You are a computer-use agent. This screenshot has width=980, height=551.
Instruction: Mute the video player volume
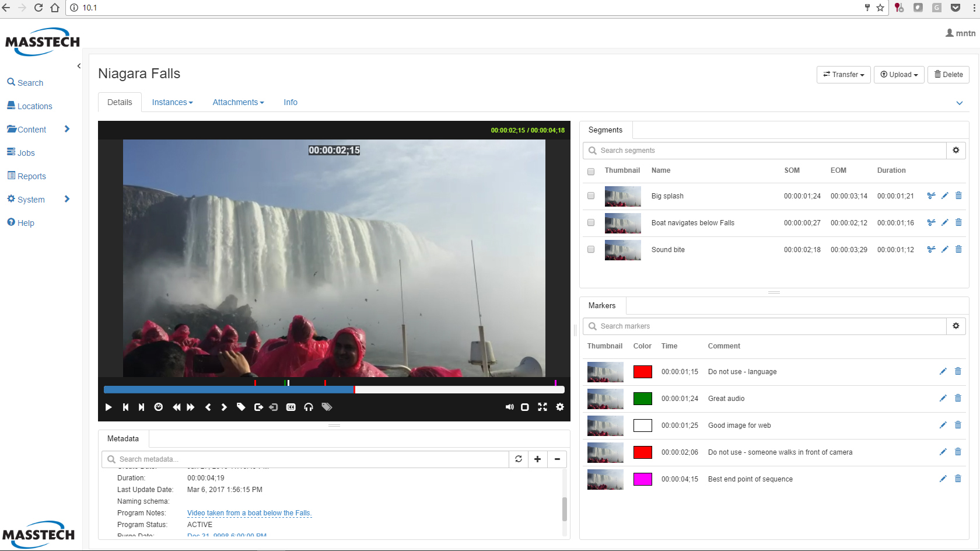(509, 407)
